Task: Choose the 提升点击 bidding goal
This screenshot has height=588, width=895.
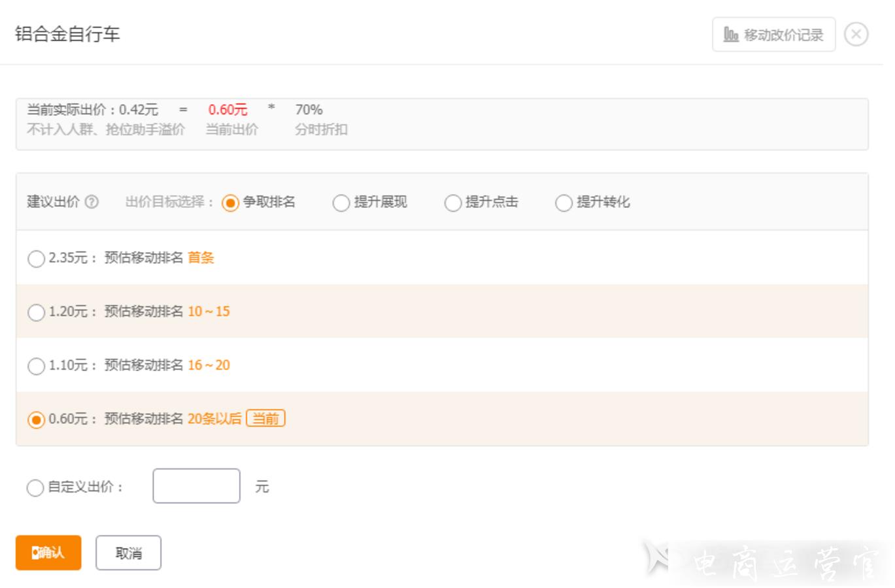Action: pos(452,203)
